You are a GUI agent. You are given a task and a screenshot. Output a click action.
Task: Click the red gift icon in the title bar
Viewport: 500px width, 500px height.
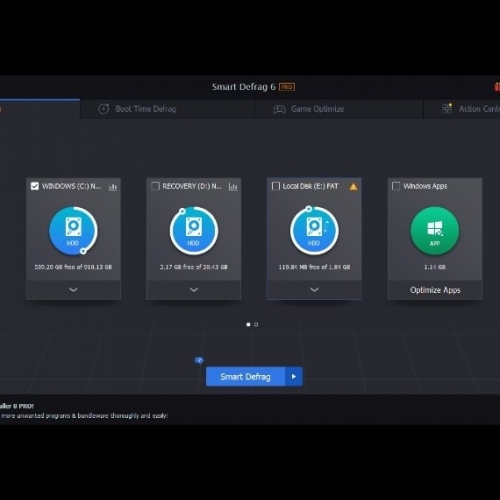tap(497, 87)
